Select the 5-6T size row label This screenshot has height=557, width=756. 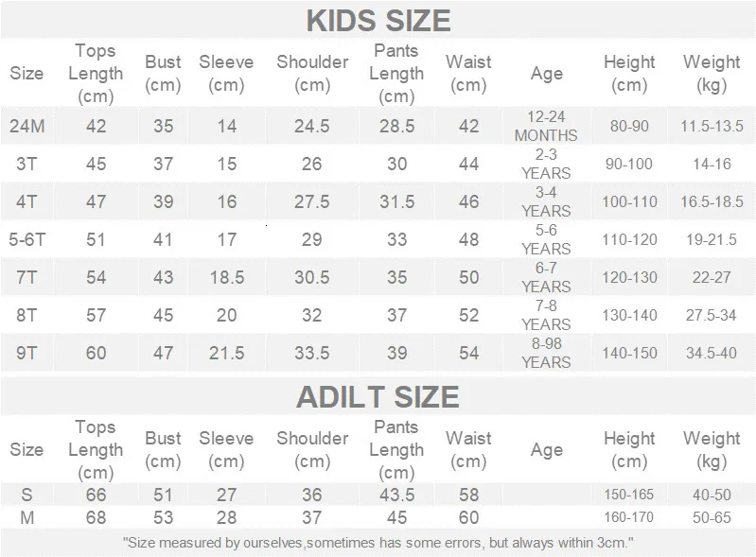(x=26, y=239)
